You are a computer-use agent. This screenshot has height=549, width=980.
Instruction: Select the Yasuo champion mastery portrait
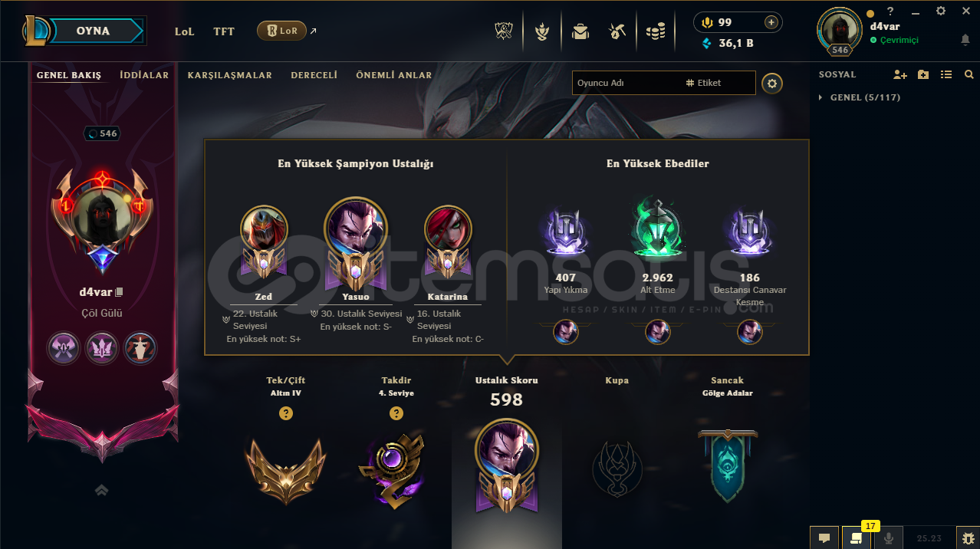pyautogui.click(x=356, y=228)
